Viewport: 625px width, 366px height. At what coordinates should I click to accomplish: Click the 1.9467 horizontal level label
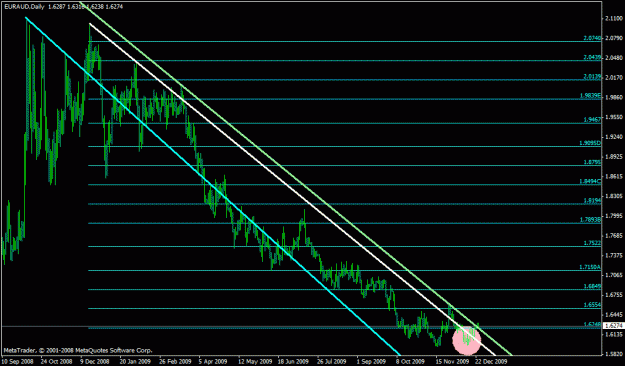click(x=592, y=120)
